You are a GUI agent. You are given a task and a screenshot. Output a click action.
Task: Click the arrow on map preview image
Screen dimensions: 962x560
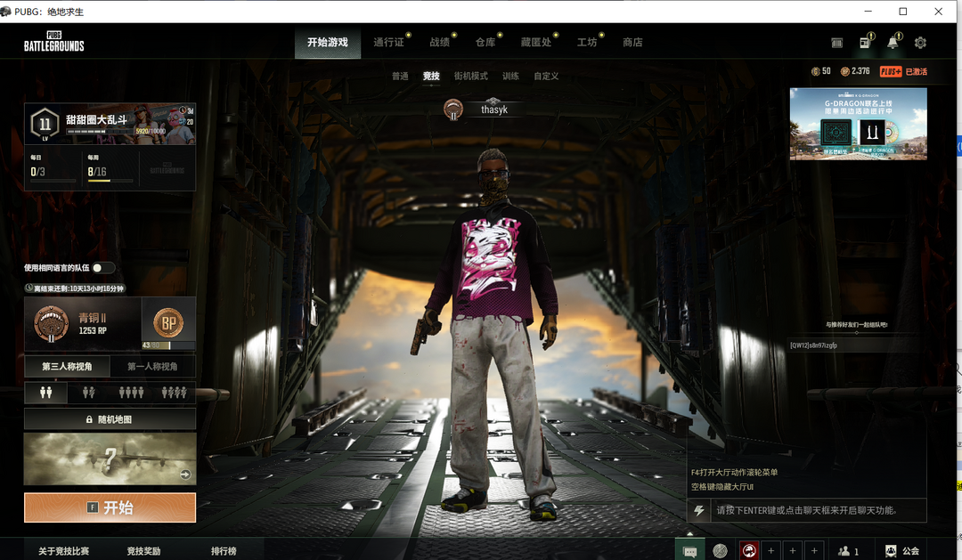click(185, 475)
